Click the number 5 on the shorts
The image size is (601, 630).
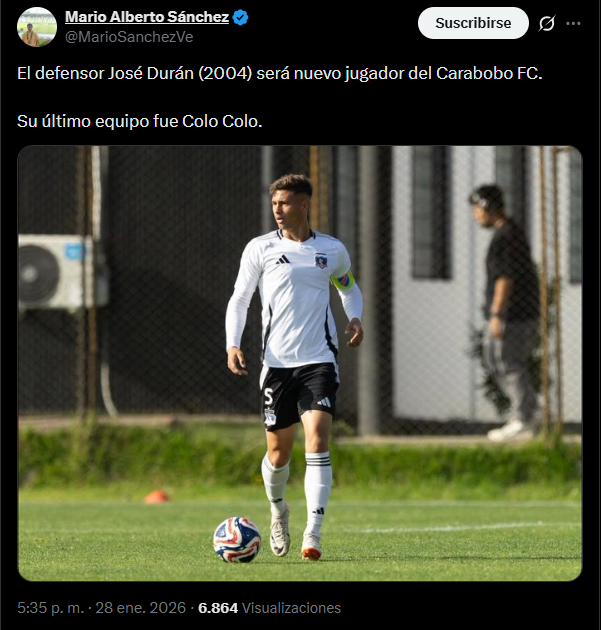click(x=268, y=397)
